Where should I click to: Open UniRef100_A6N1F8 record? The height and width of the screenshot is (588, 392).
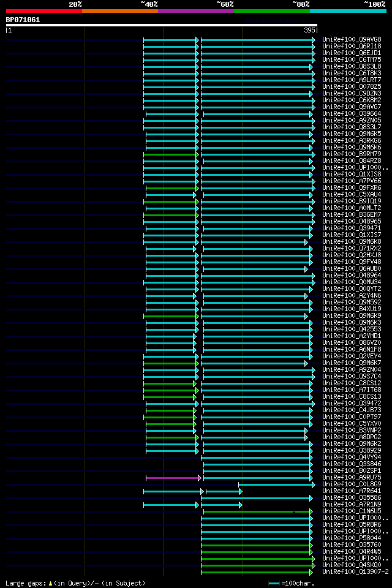click(352, 350)
